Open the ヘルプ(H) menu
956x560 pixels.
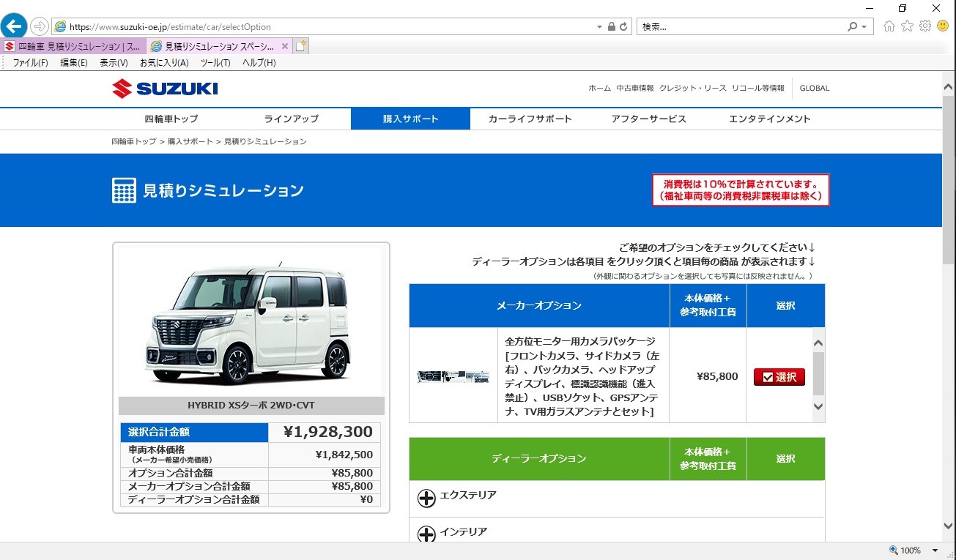259,63
